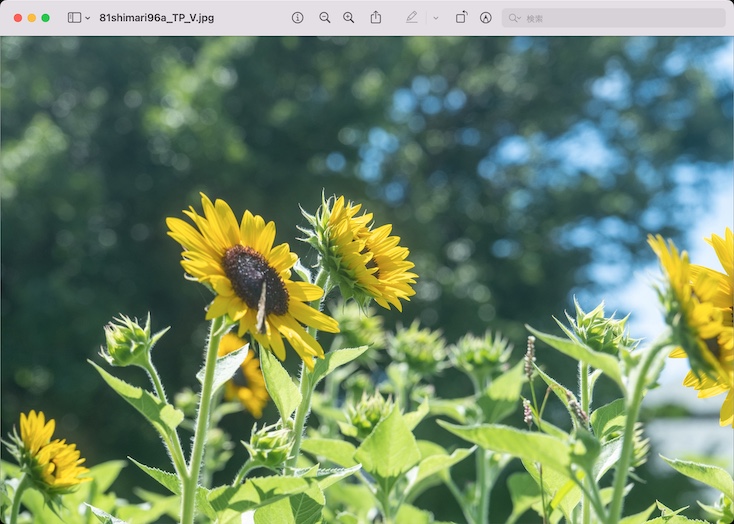
Task: Activate the highlight pen tool
Action: [x=411, y=18]
